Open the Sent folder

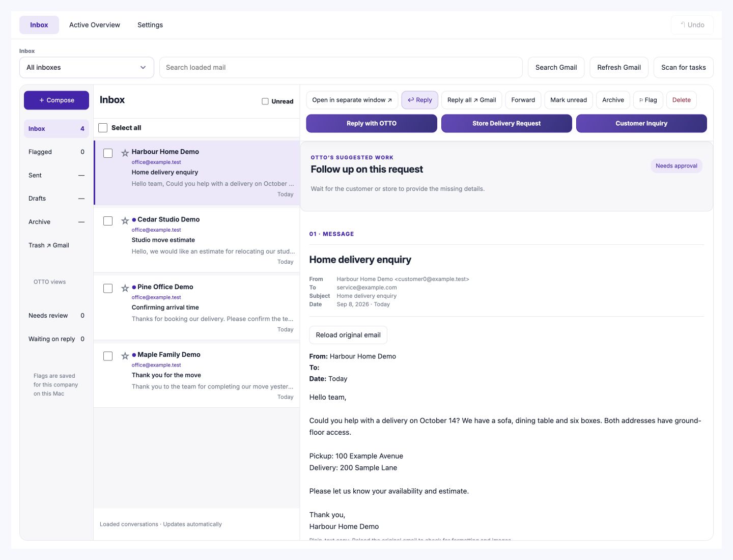coord(57,175)
